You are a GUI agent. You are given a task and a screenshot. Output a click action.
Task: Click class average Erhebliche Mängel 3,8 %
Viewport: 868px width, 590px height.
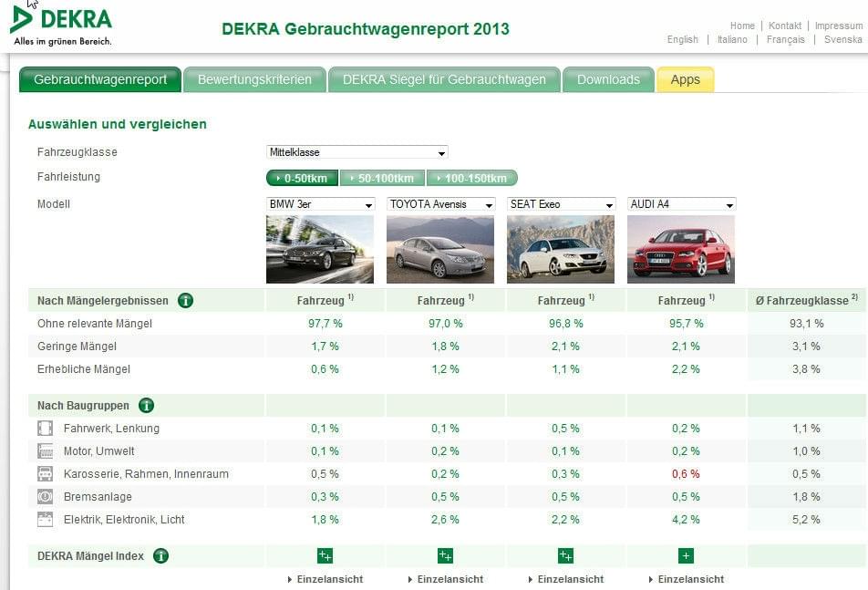806,369
